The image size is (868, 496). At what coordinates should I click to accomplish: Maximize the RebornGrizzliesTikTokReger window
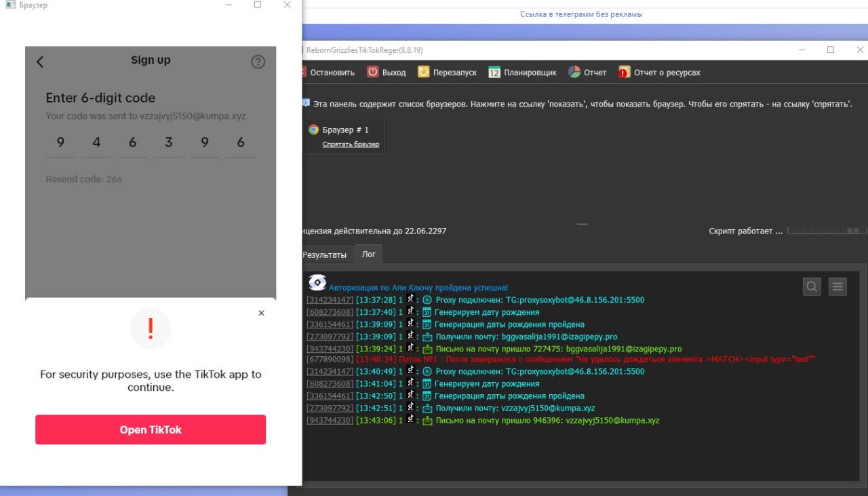coord(831,50)
